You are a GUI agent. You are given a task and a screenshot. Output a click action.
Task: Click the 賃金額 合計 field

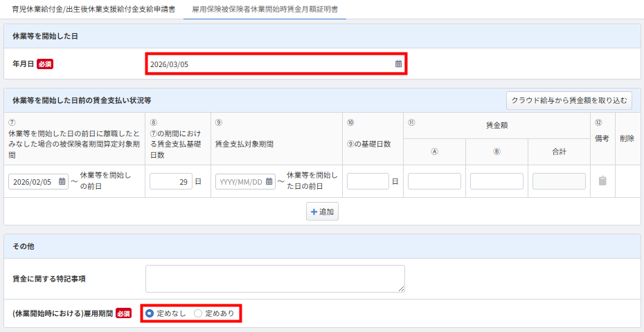pos(559,182)
